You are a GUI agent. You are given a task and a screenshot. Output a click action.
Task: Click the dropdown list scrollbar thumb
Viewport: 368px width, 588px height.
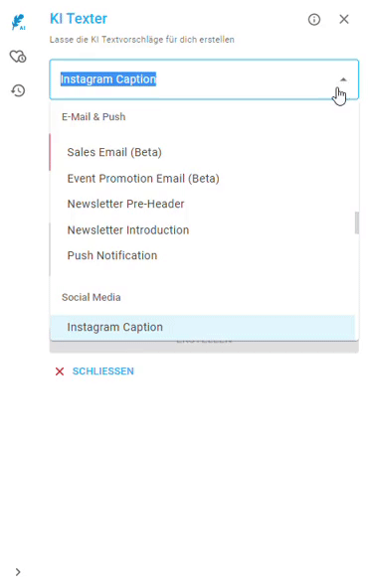[357, 222]
